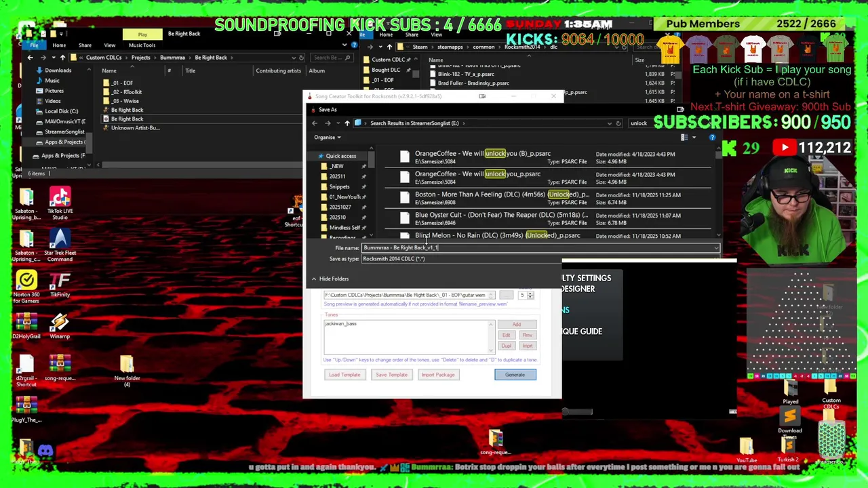Click Rmv tone button
868x488 pixels.
(x=527, y=335)
